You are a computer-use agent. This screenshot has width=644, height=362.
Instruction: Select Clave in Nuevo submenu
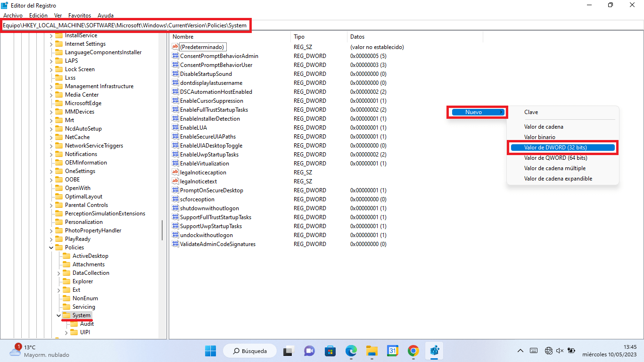pos(531,112)
